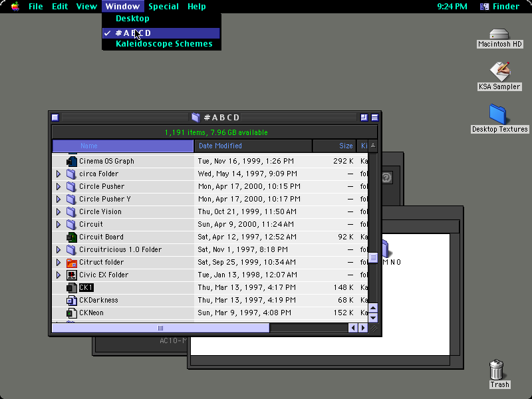The height and width of the screenshot is (399, 532).
Task: Select the Circle Vision folder icon
Action: coord(71,211)
